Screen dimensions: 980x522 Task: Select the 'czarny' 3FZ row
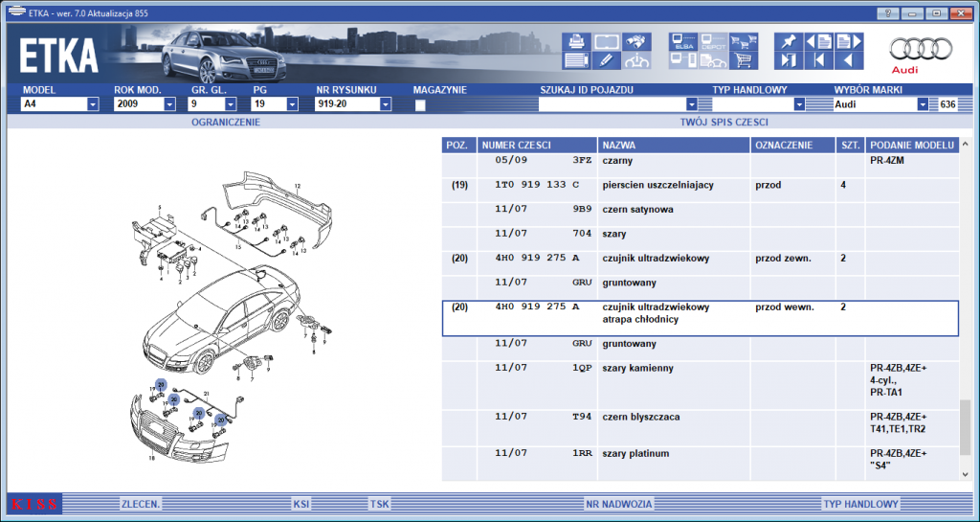pos(700,165)
